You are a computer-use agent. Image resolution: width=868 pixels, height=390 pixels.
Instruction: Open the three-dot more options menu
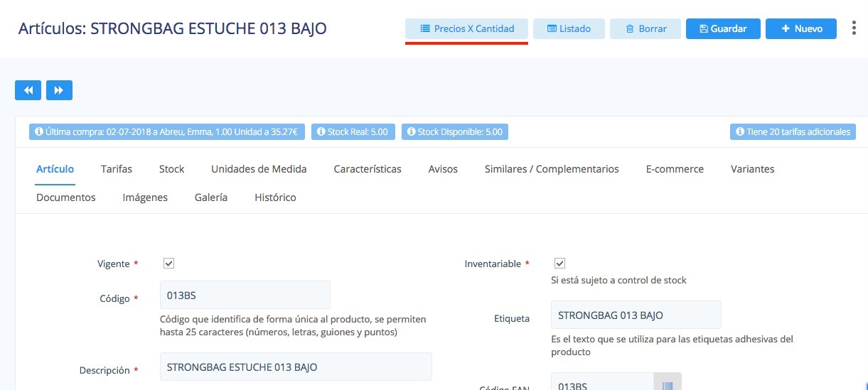click(x=854, y=28)
